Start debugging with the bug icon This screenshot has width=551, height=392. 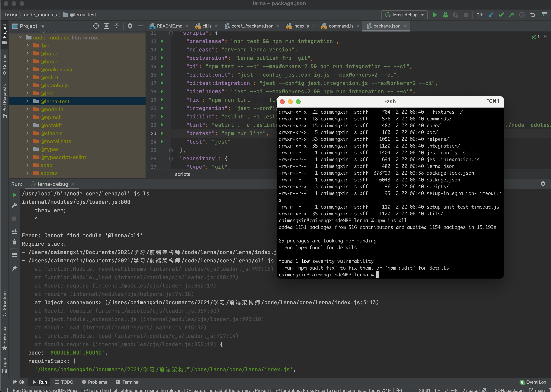tap(445, 15)
